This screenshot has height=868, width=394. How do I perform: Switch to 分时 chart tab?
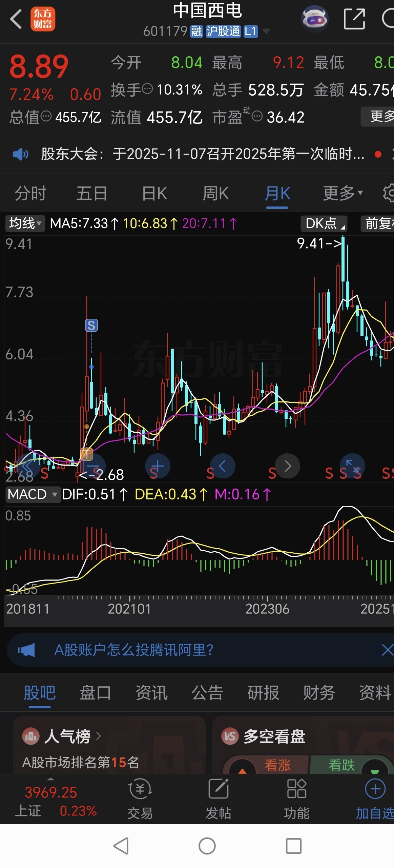(30, 193)
